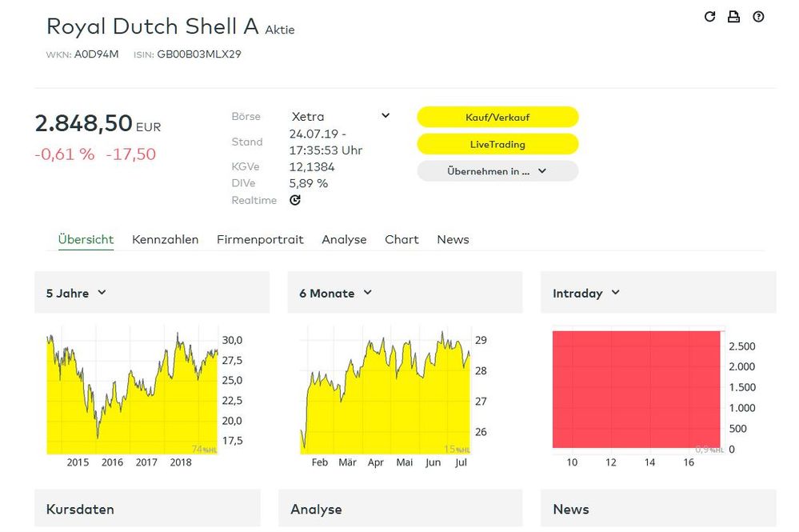Click the LiveTrading button
This screenshot has width=799, height=532.
[x=497, y=144]
